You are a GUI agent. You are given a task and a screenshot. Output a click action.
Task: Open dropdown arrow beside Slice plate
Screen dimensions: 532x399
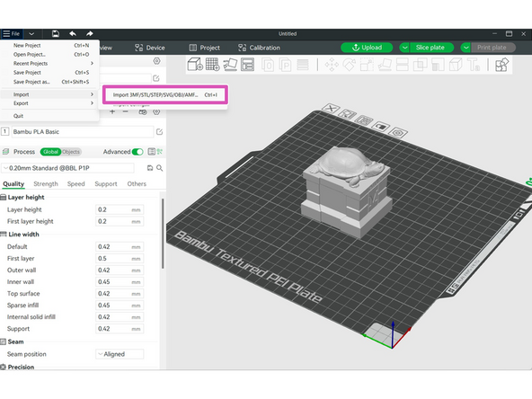[x=404, y=48]
